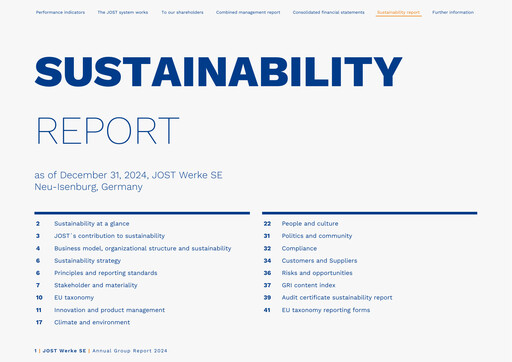Go to Sustainability strategy chapter
This screenshot has width=512, height=362.
[87, 261]
